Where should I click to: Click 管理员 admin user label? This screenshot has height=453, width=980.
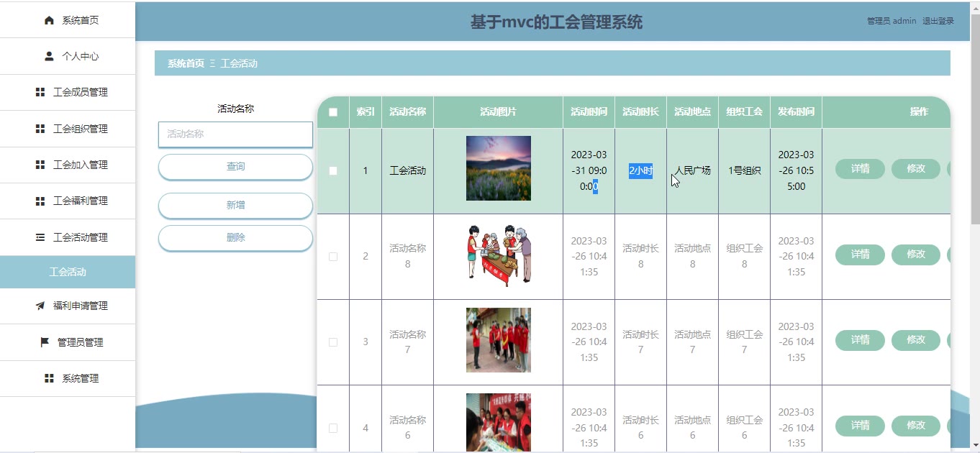coord(891,21)
